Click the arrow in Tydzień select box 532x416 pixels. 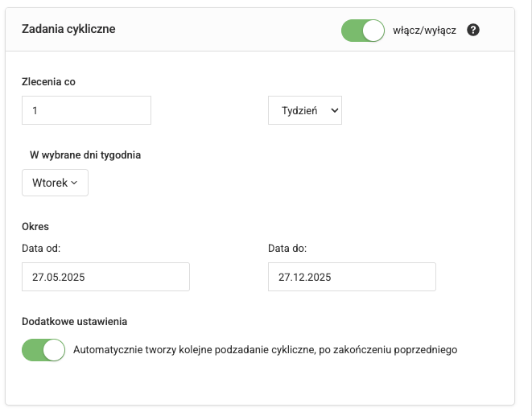point(334,111)
